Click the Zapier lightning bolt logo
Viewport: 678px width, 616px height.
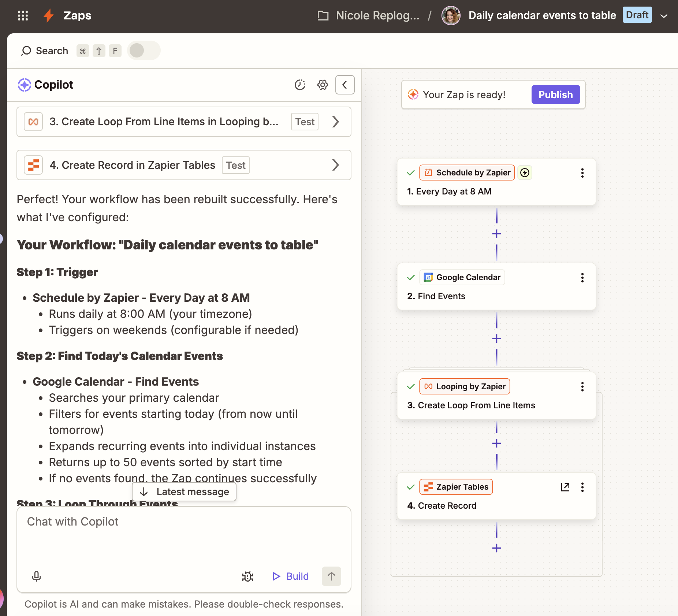(49, 15)
